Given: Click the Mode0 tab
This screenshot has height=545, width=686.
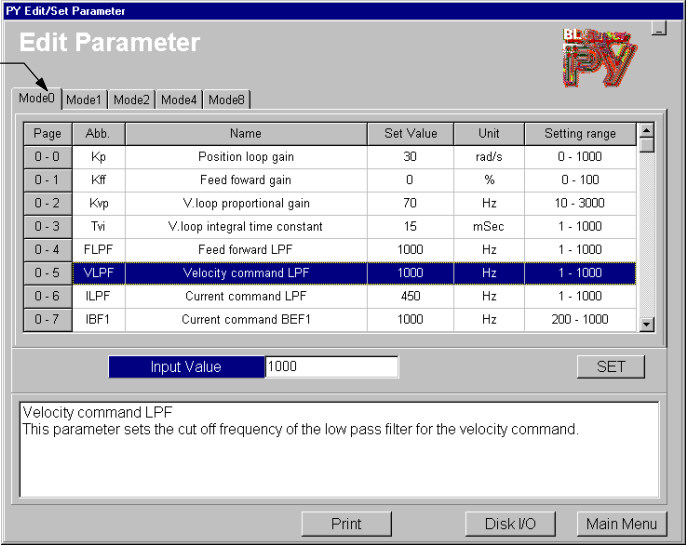Looking at the screenshot, I should coord(37,99).
